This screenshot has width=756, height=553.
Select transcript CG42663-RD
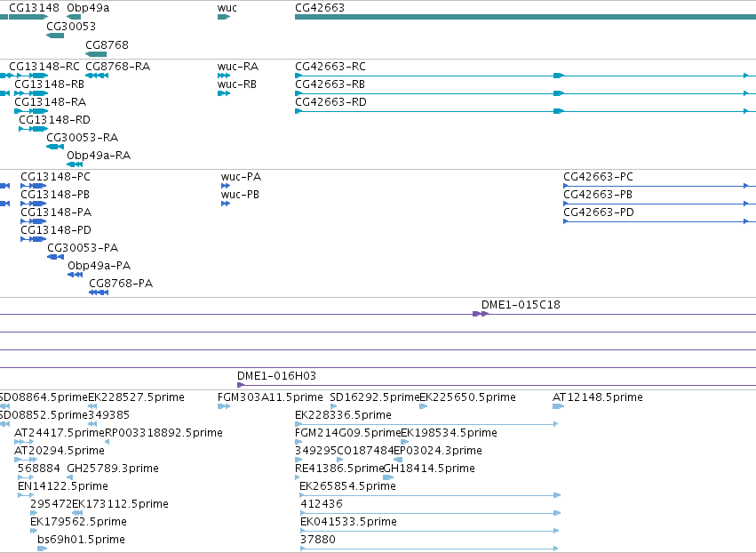coord(330,102)
